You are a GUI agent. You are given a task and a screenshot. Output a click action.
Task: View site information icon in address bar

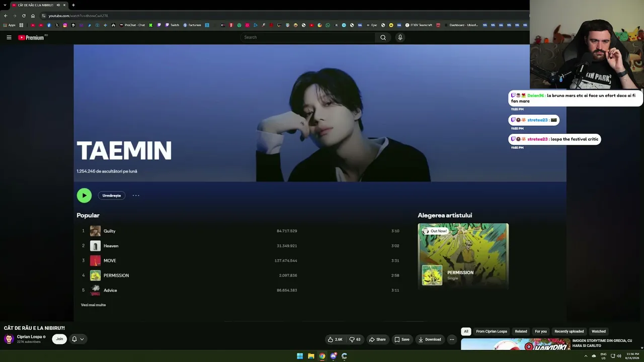pyautogui.click(x=44, y=16)
